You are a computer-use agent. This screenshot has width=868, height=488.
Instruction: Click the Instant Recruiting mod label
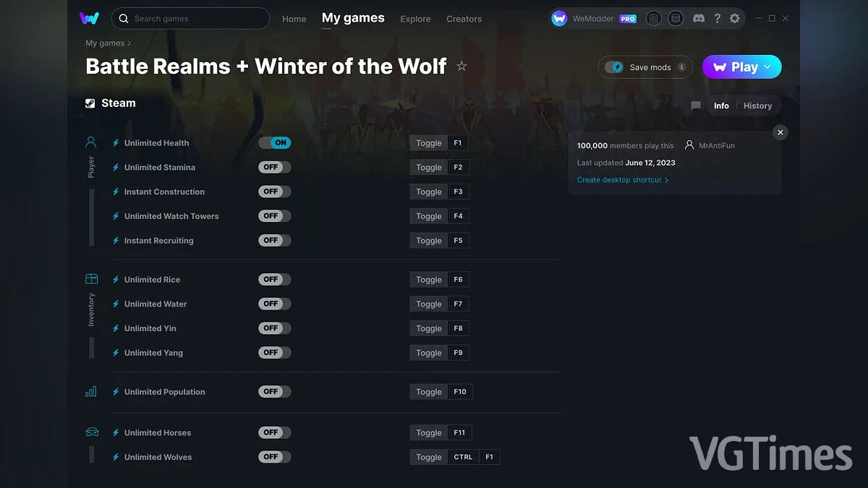(x=158, y=241)
